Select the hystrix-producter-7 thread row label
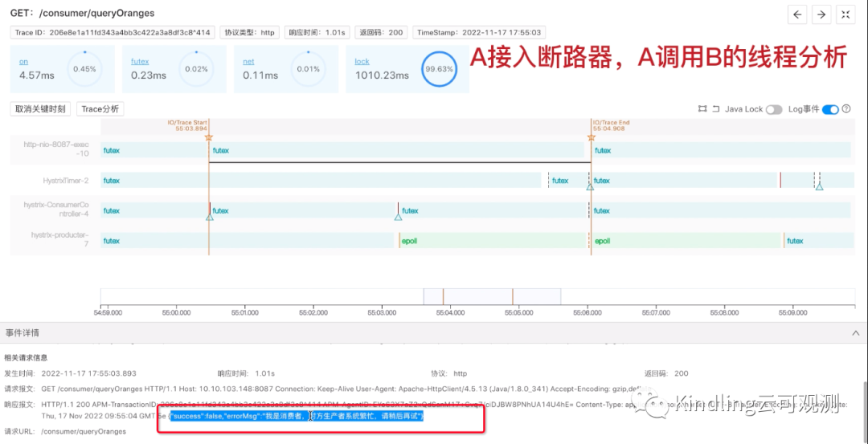Viewport: 868px width, 444px height. coord(59,239)
